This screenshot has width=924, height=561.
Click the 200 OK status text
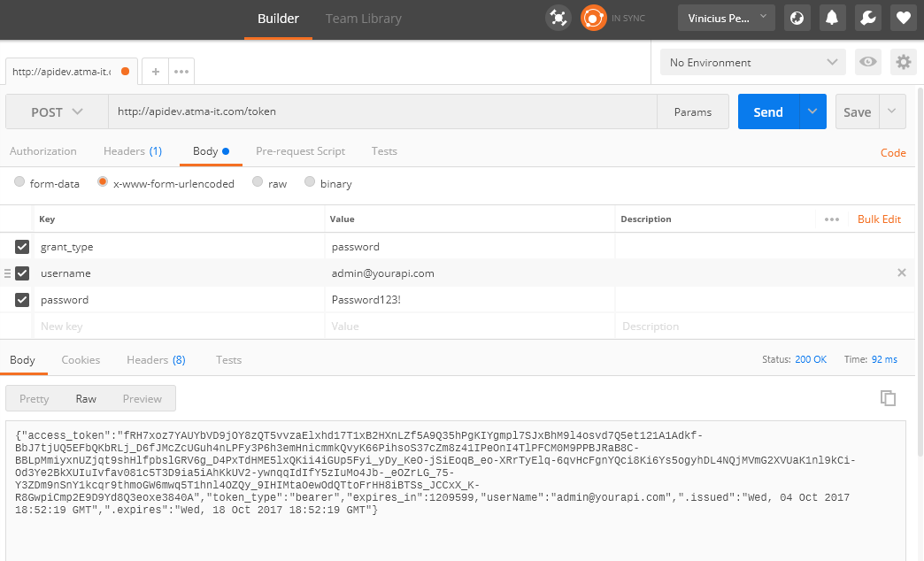(811, 359)
